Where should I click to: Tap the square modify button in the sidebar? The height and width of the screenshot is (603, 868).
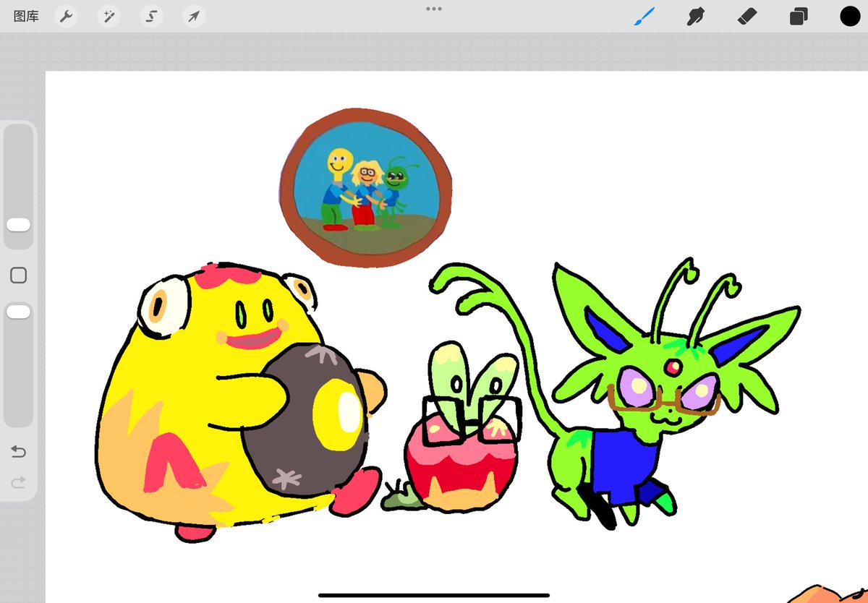pos(19,275)
